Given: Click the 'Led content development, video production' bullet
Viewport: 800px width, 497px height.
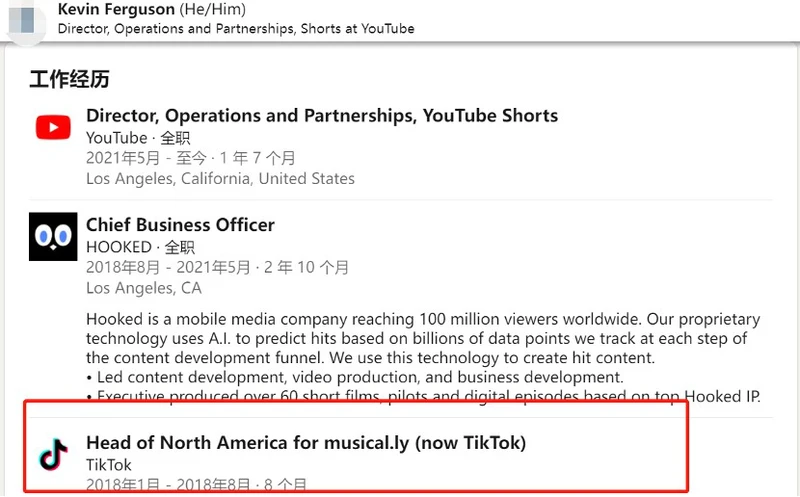Looking at the screenshot, I should point(355,377).
